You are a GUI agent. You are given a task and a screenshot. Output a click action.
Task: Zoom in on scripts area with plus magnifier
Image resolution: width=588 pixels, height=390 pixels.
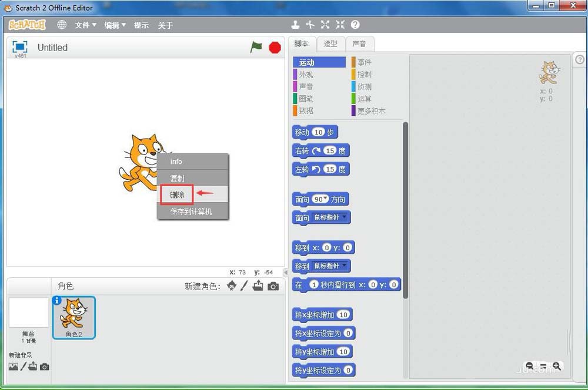(557, 367)
